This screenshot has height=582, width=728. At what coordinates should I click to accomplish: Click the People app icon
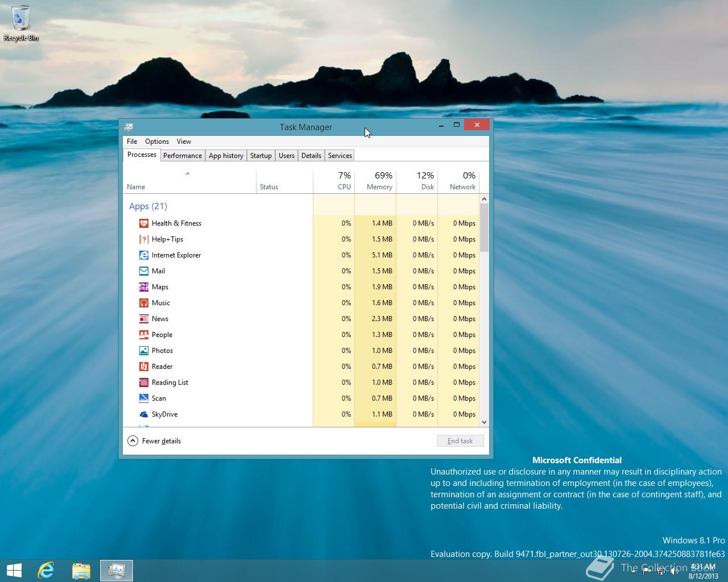tap(144, 335)
